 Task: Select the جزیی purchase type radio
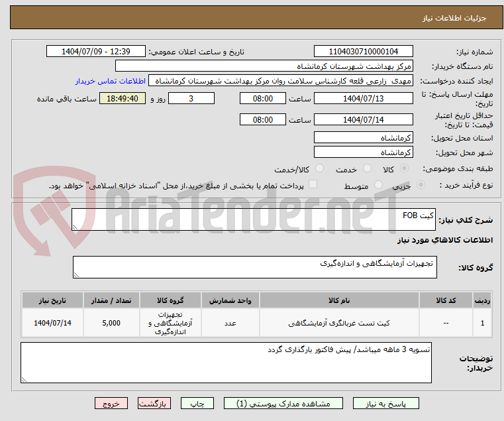click(x=421, y=185)
